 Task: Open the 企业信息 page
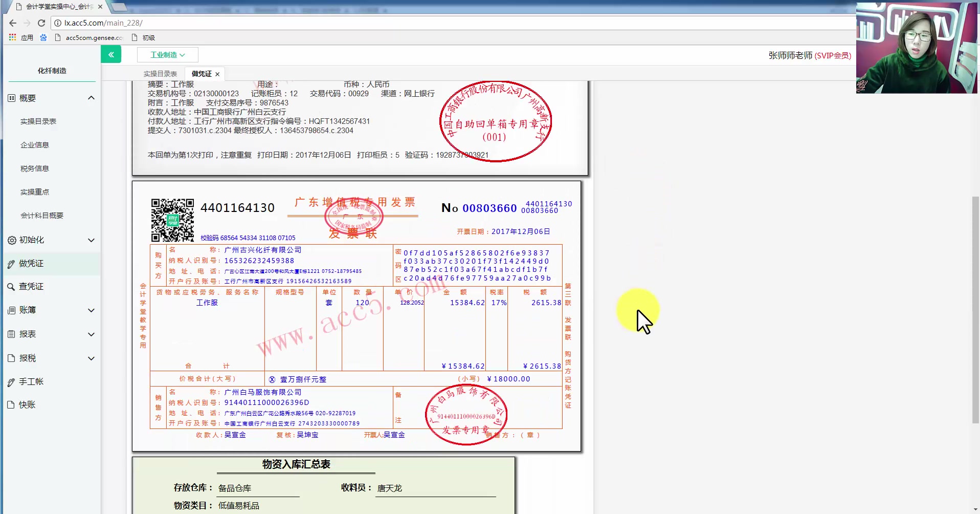[34, 144]
